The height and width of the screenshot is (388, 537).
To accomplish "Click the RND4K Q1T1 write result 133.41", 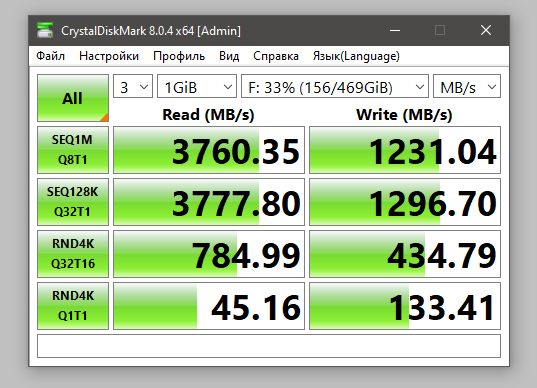I will click(405, 306).
